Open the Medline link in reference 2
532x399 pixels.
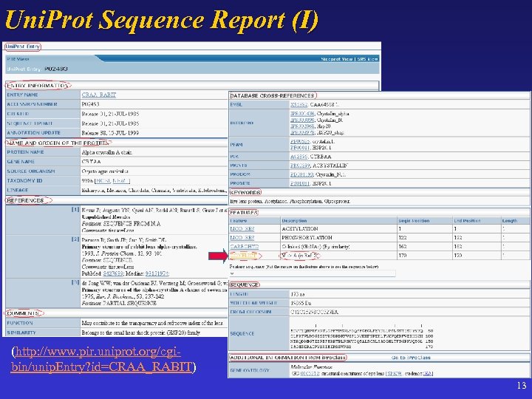pos(157,273)
